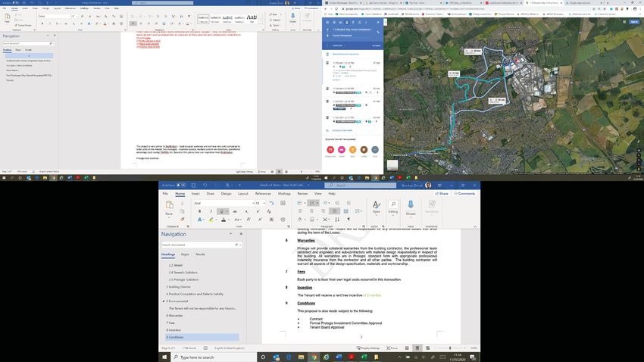Open the Insert tab in bottom Word
644x362 pixels.
pyautogui.click(x=195, y=193)
